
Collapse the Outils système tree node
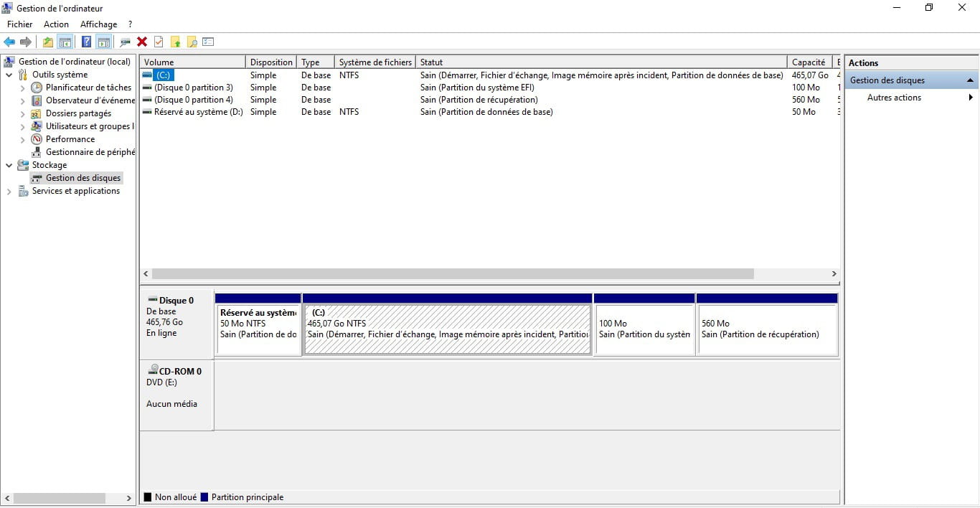pyautogui.click(x=9, y=75)
